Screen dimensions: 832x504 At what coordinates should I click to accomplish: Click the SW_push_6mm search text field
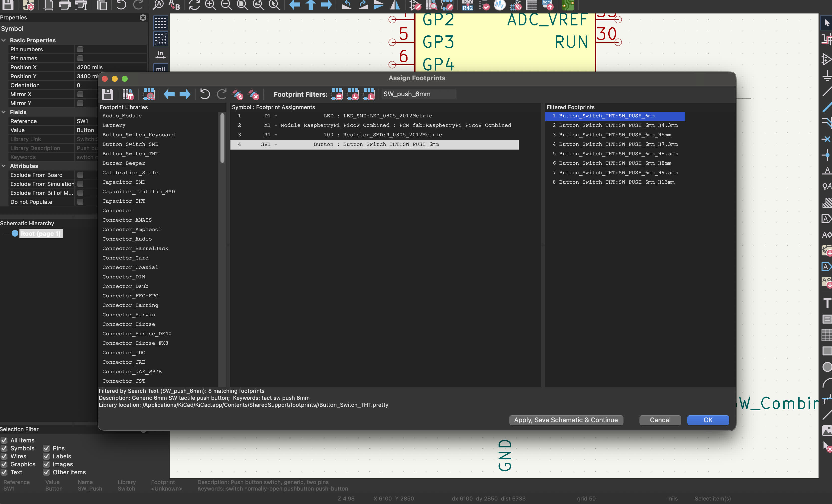point(419,94)
